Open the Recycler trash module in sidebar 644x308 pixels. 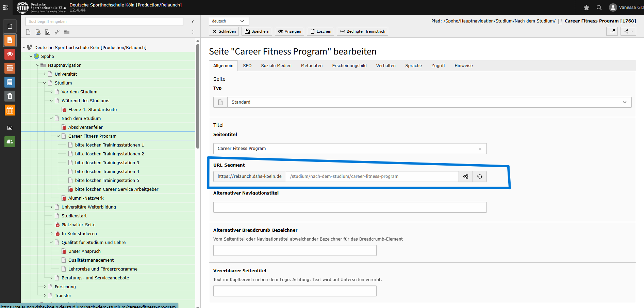10,96
